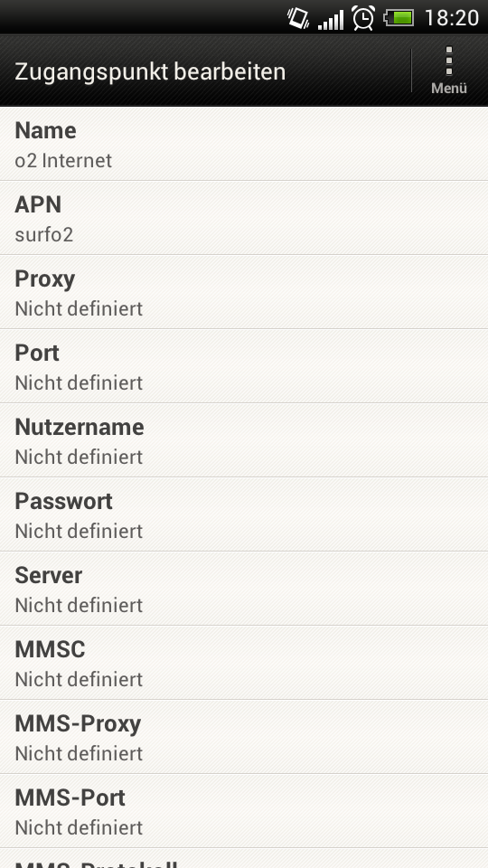This screenshot has height=868, width=488.
Task: Tap the 18:20 clock in status bar
Action: tap(452, 18)
